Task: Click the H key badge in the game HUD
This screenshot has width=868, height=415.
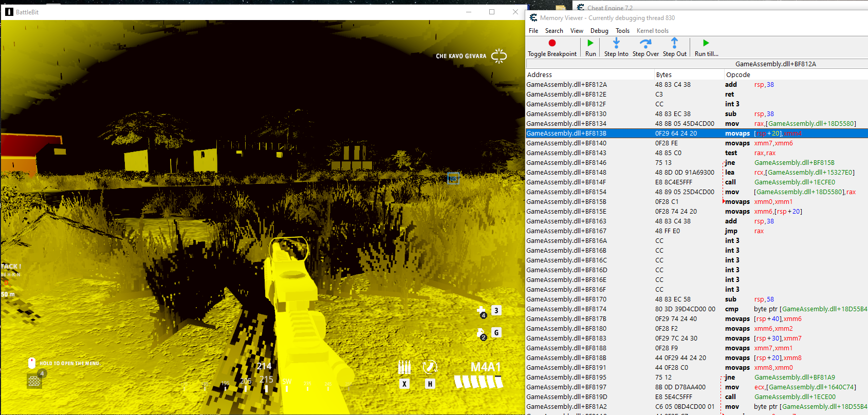Action: (430, 384)
